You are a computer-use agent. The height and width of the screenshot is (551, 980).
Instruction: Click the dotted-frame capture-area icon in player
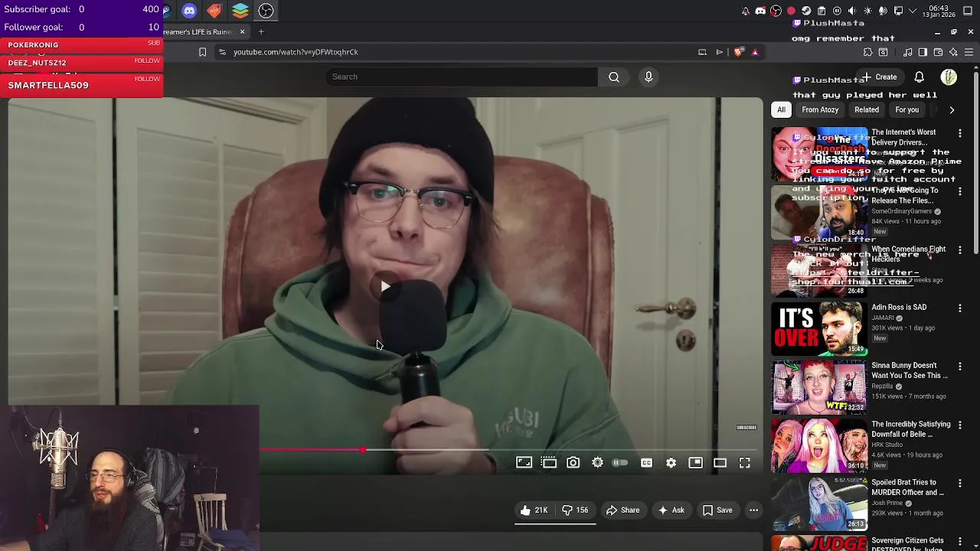point(549,462)
